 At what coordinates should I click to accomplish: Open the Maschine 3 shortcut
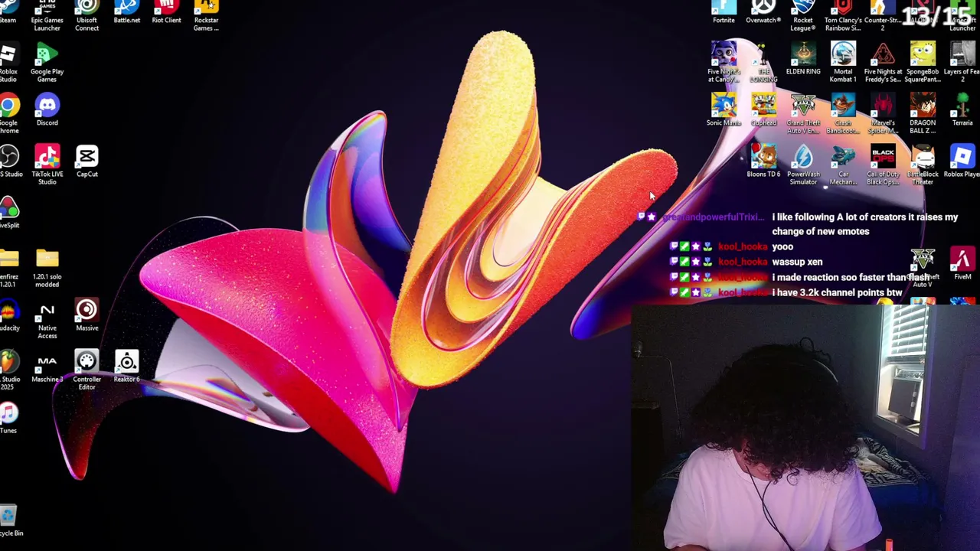click(x=47, y=367)
